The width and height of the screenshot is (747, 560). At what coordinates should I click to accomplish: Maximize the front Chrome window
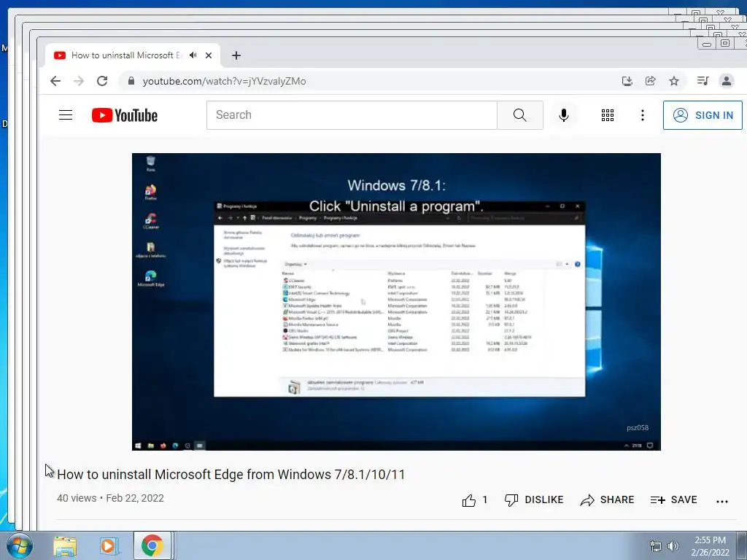click(725, 43)
